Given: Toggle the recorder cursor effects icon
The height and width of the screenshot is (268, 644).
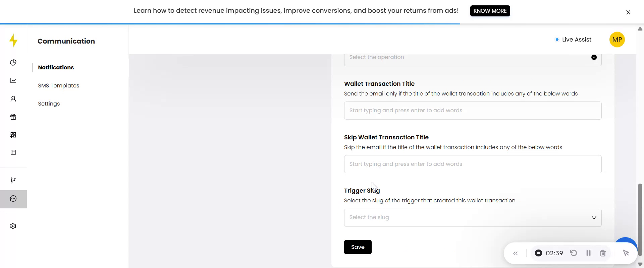Looking at the screenshot, I should point(626,253).
